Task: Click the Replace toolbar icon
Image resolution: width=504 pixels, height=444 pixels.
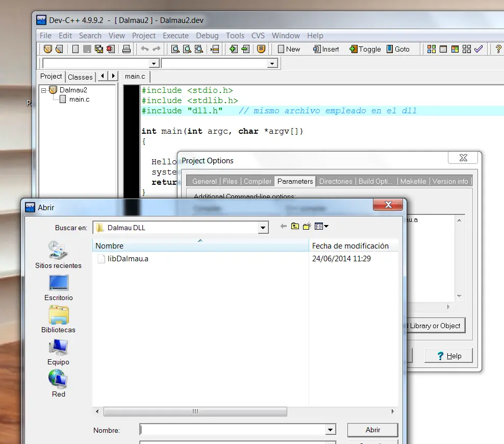Action: (187, 49)
